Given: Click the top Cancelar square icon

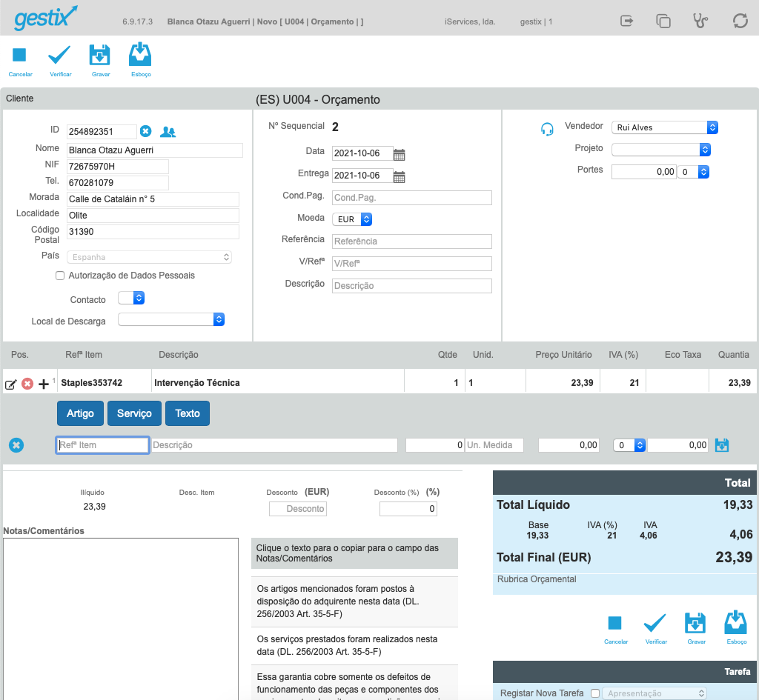Looking at the screenshot, I should 19,55.
